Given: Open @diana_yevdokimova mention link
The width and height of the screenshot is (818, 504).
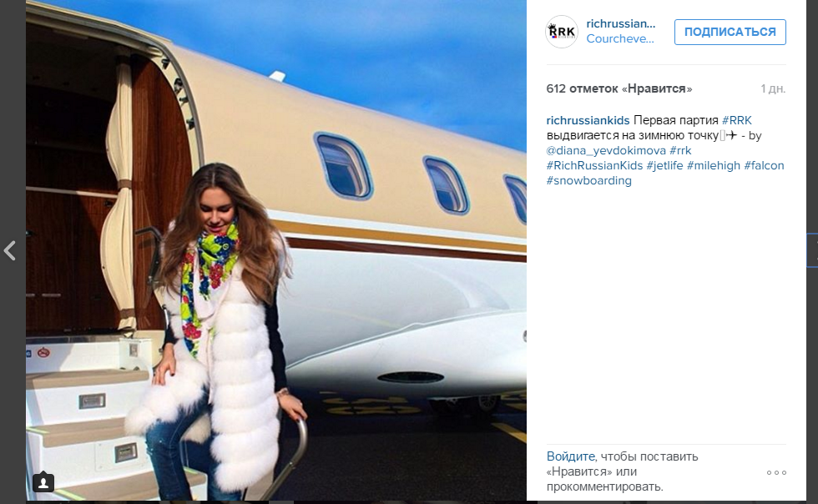Looking at the screenshot, I should 606,151.
